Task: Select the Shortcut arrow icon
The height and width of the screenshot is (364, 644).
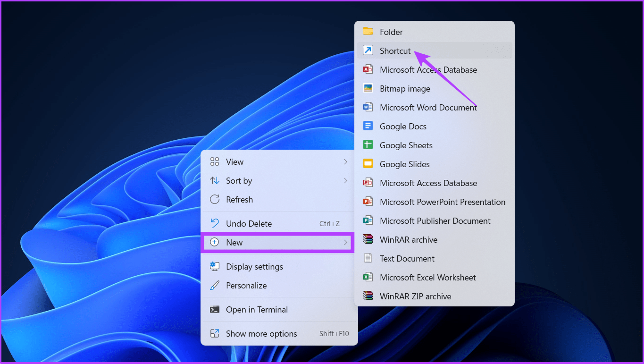Action: (368, 51)
